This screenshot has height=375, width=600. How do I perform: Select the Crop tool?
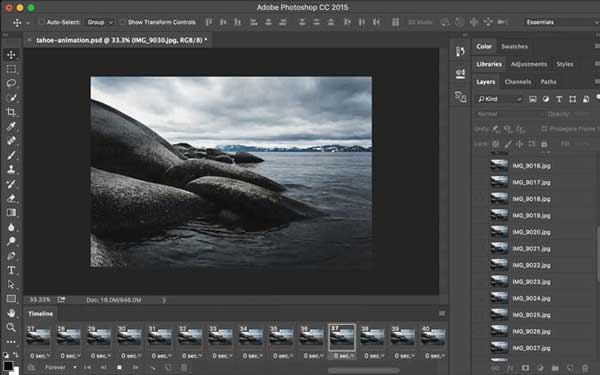11,112
